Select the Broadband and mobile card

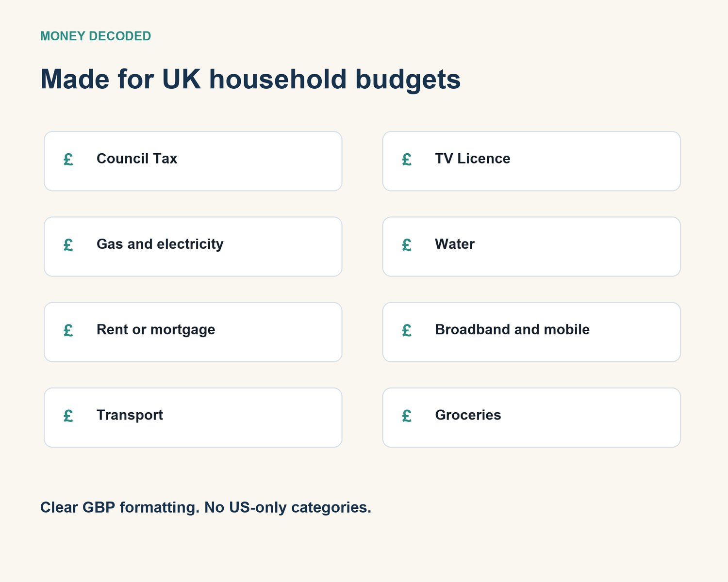pos(531,332)
